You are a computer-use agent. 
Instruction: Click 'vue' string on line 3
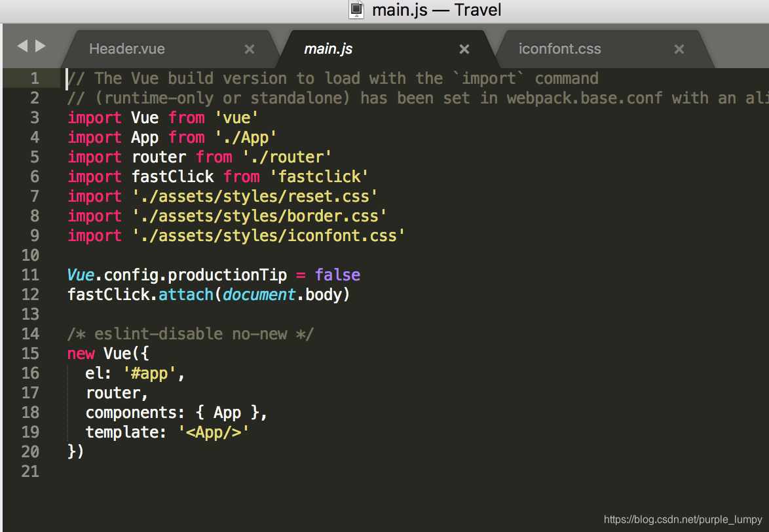pos(236,118)
